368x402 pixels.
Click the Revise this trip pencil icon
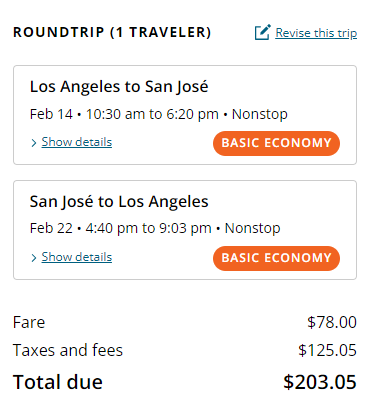click(x=263, y=32)
